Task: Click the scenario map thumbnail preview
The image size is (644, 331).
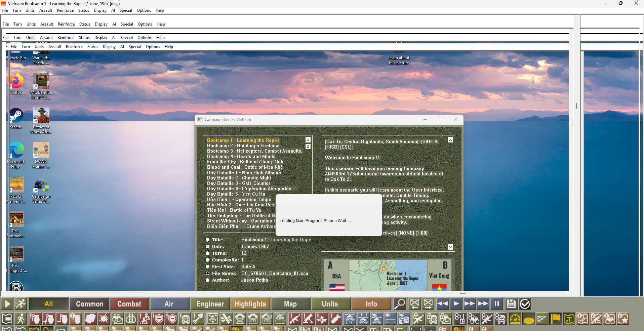Action: [x=388, y=275]
